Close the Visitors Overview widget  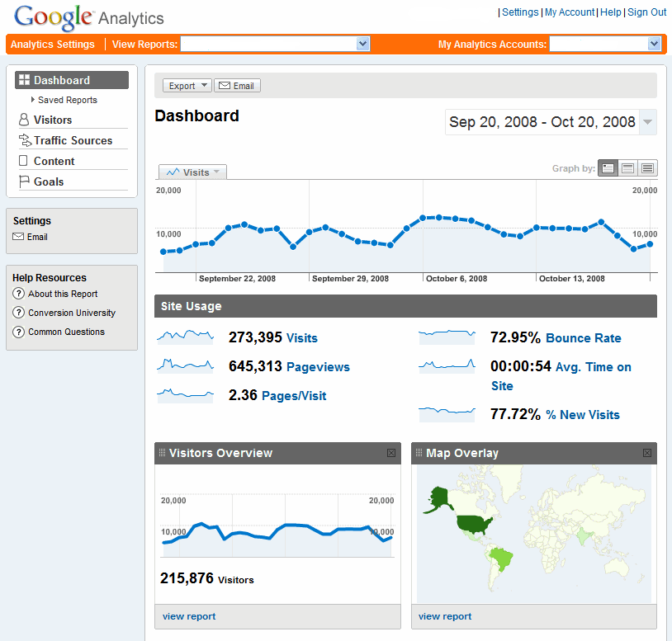(x=391, y=453)
